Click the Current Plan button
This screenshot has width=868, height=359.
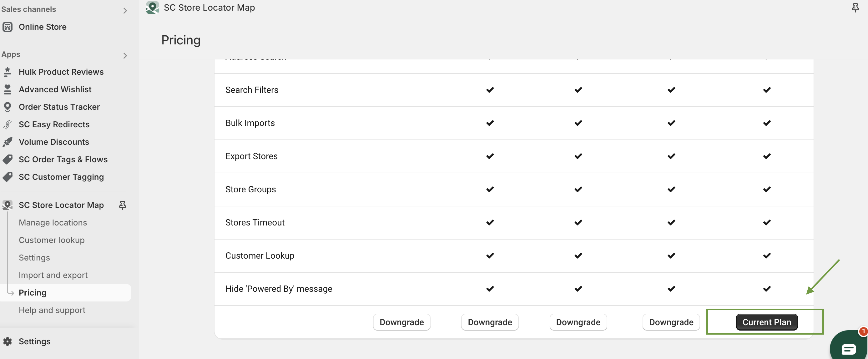pos(767,322)
